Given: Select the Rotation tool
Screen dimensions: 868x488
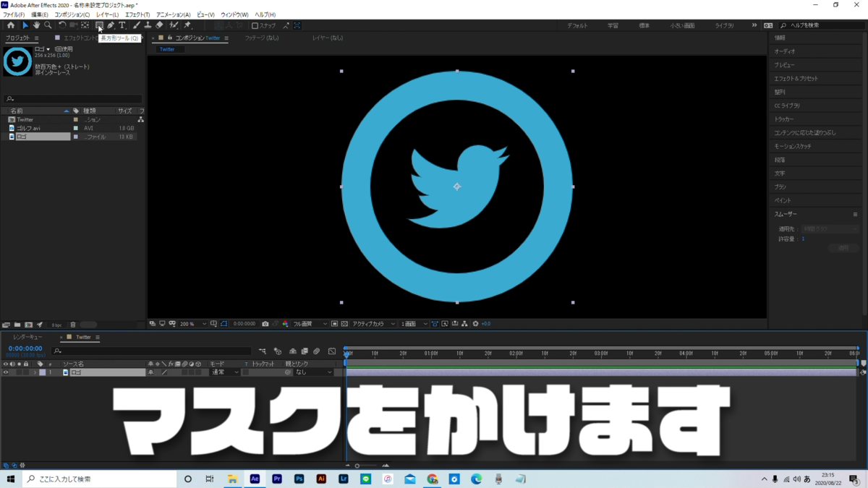Looking at the screenshot, I should pyautogui.click(x=62, y=25).
